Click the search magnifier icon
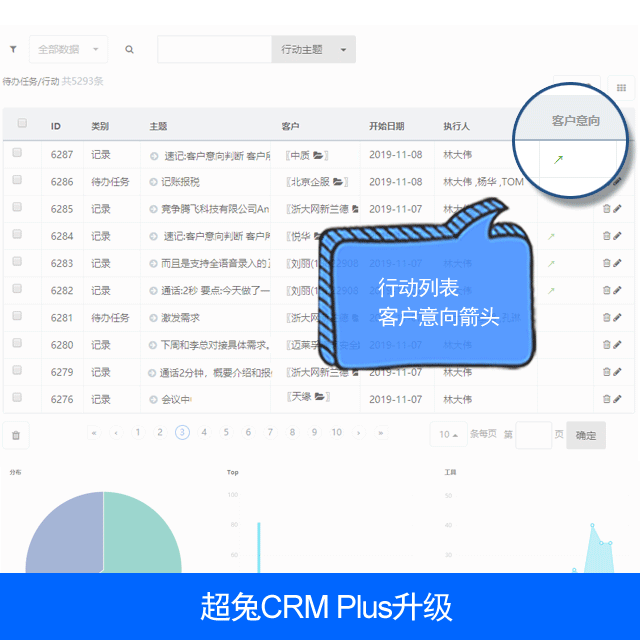Image resolution: width=640 pixels, height=640 pixels. pyautogui.click(x=129, y=49)
